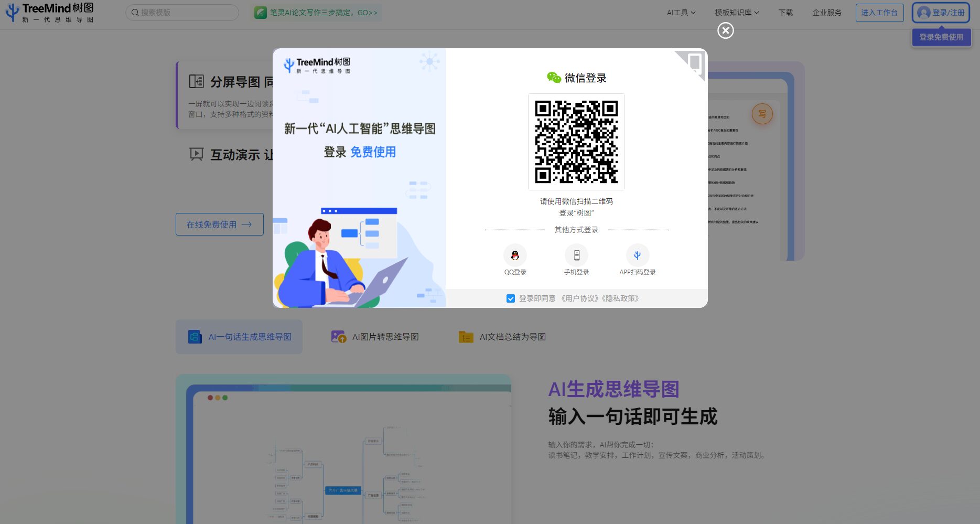Choose the APP scan-code login icon
The height and width of the screenshot is (524, 980).
coord(637,255)
